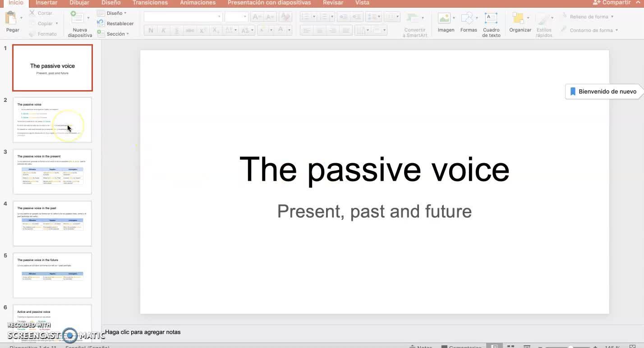Open the Insertar ribbon tab

pos(46,3)
